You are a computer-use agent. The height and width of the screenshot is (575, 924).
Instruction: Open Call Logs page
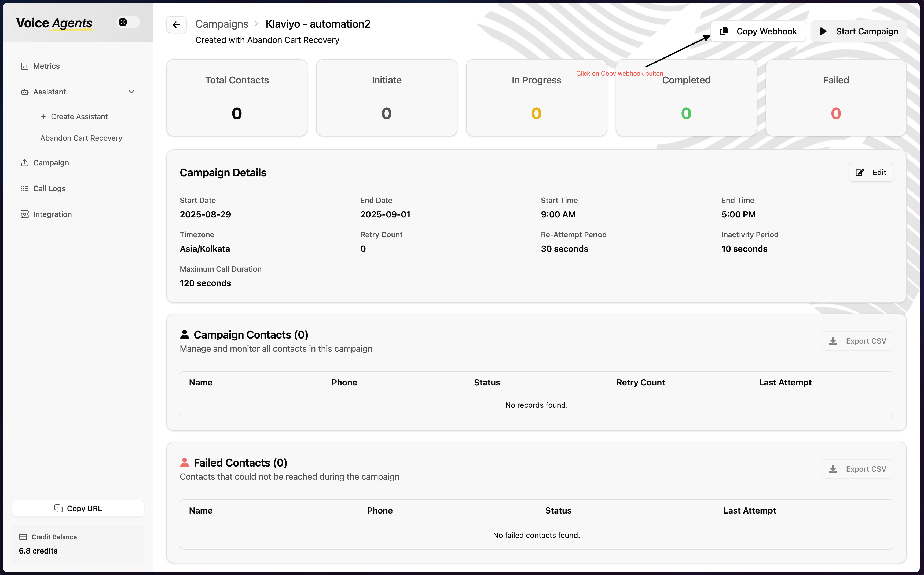(49, 189)
